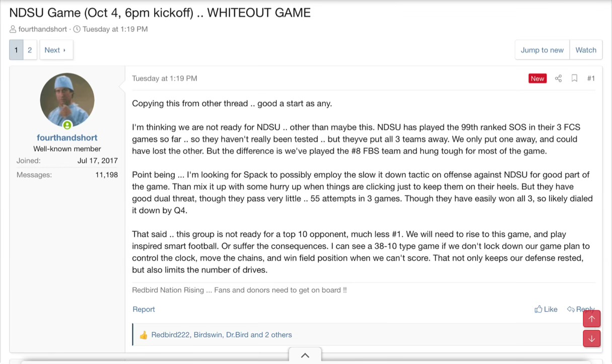Go to page 2 of the thread
This screenshot has width=612, height=364.
[x=30, y=50]
